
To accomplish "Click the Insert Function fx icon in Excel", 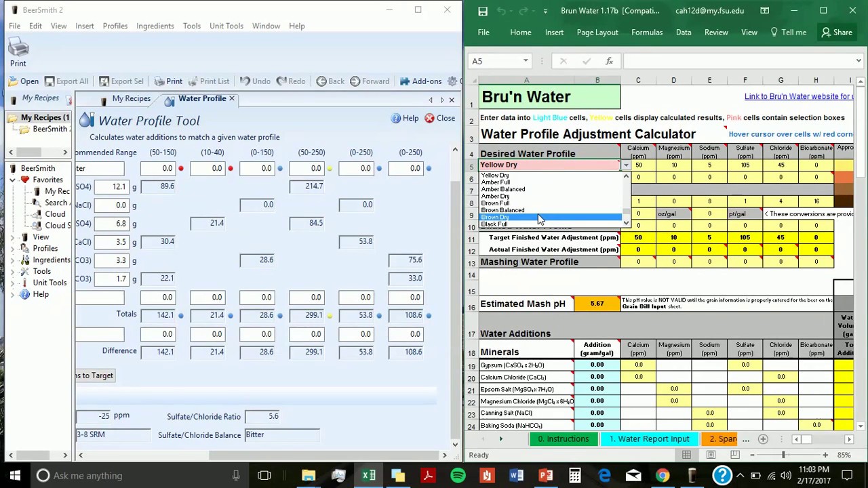I will pyautogui.click(x=609, y=62).
